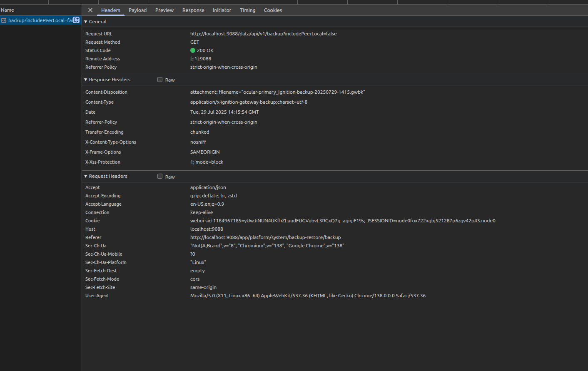
Task: Toggle Raw checkbox for Request Headers
Action: 160,176
